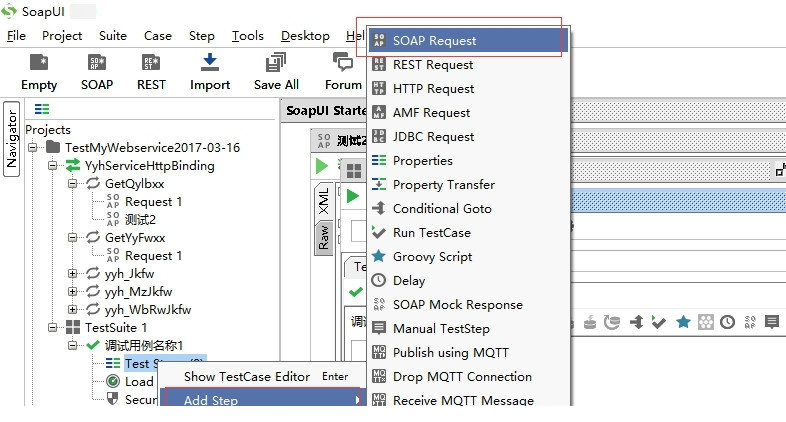
Task: Choose Delay step from submenu
Action: (468, 281)
